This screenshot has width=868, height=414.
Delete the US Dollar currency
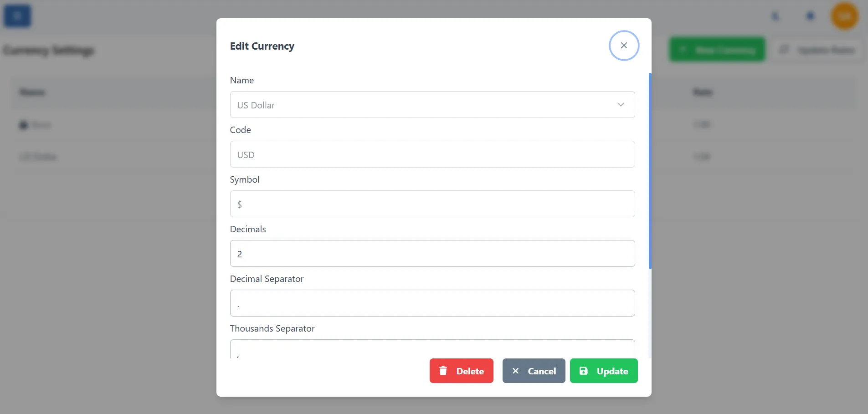pos(462,371)
